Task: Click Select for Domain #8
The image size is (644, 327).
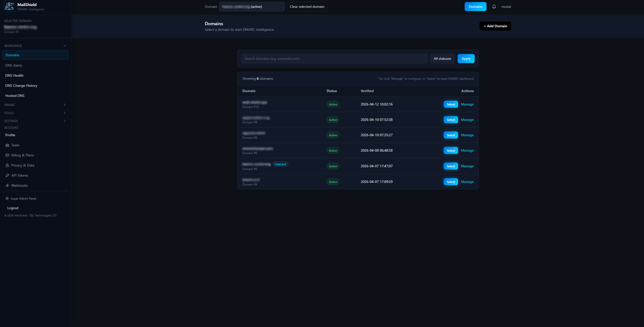Action: point(450,135)
